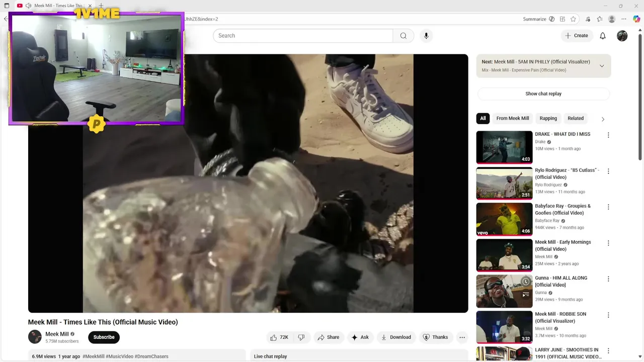The width and height of the screenshot is (644, 362).
Task: Open options for Babyface Ray video
Action: (608, 207)
